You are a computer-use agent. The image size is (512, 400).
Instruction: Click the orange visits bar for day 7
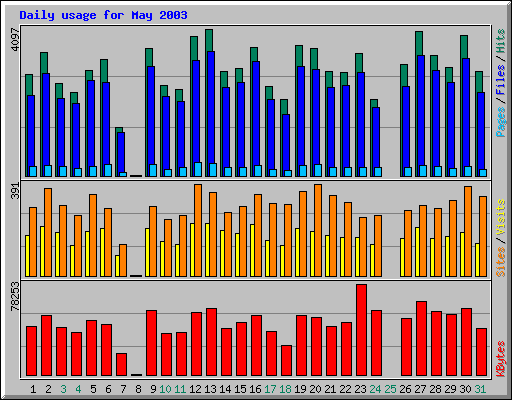pyautogui.click(x=123, y=260)
